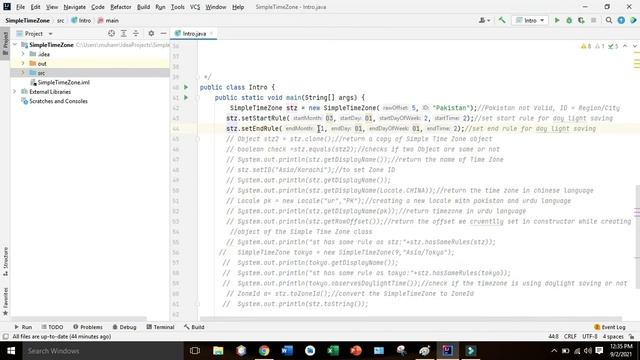Click run gutter icon beside main method
640x360 pixels.
pos(186,98)
